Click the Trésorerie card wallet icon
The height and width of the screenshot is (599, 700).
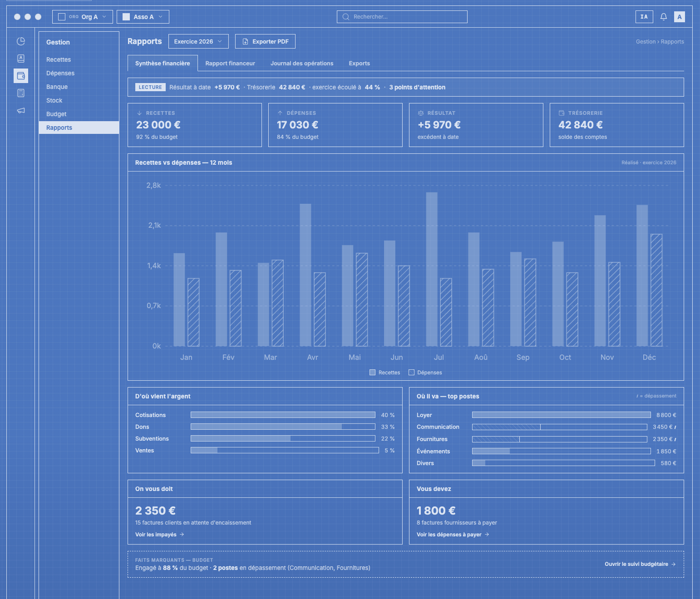[562, 113]
